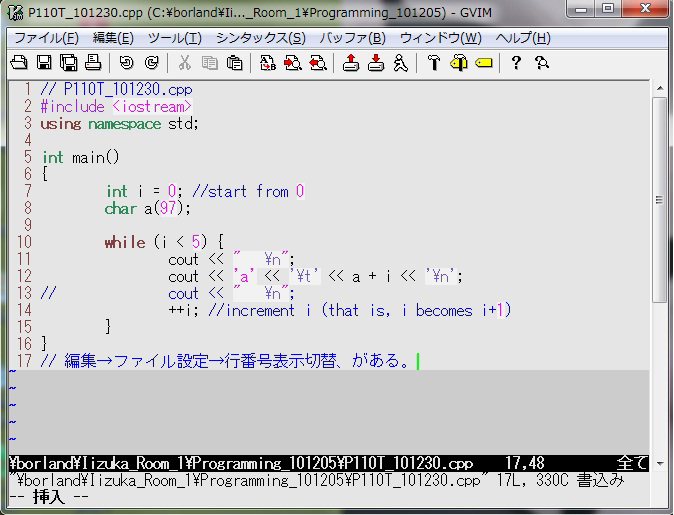Undo the last change in the toolbar
Viewport: 674px width, 515px height.
(126, 63)
